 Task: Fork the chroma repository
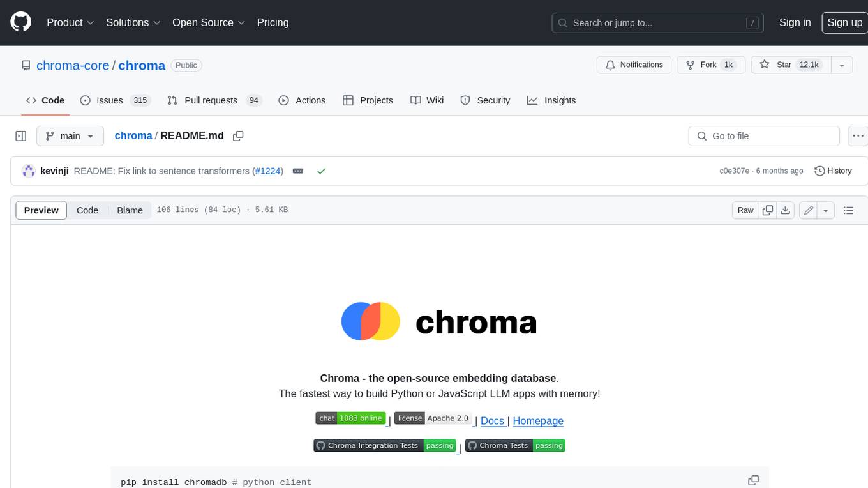pyautogui.click(x=711, y=65)
